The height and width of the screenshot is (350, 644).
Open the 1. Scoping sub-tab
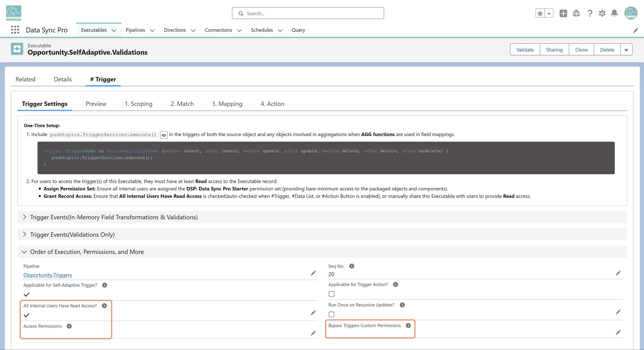tap(138, 104)
